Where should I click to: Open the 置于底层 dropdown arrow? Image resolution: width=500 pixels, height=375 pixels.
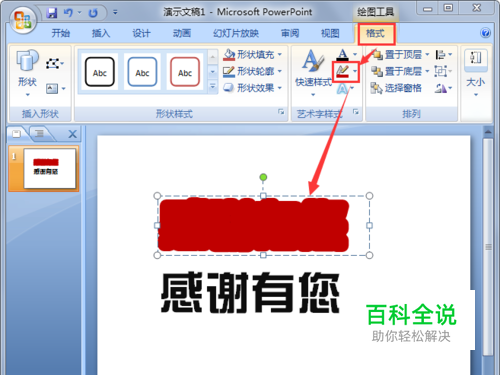[427, 71]
